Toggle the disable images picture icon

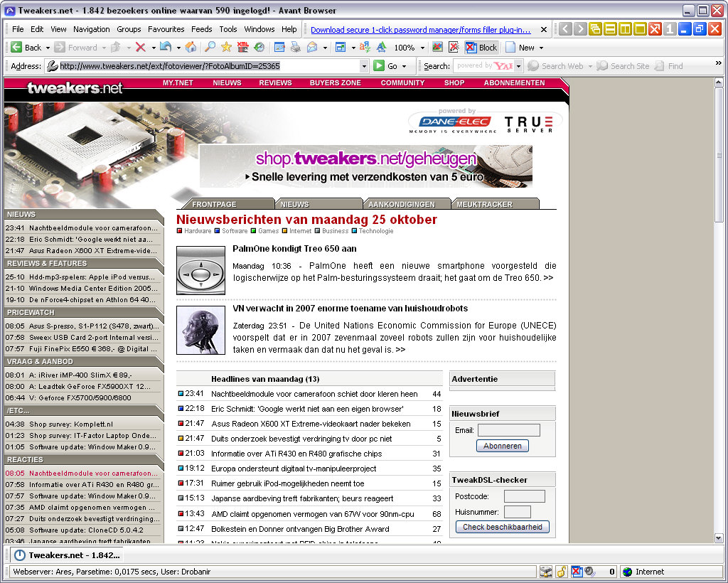[437, 48]
